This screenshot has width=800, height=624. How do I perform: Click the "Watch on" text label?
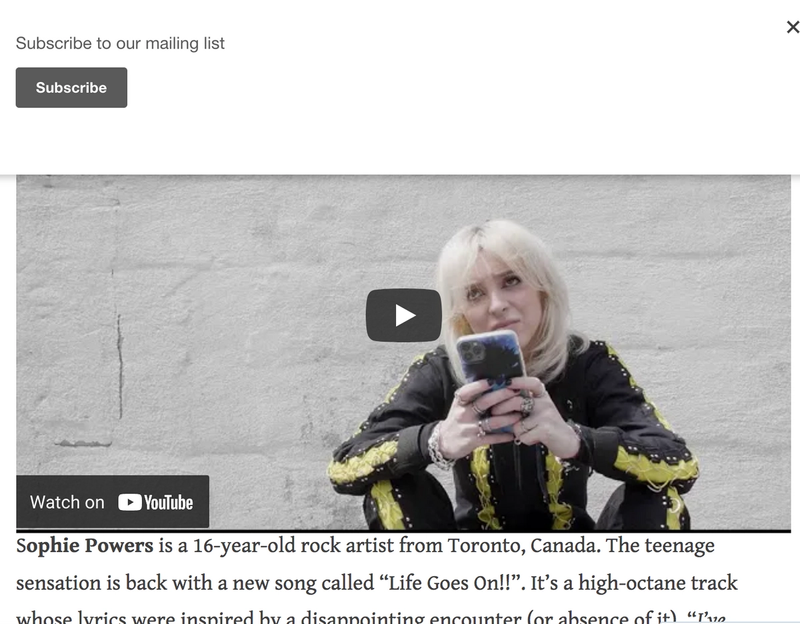pos(67,503)
